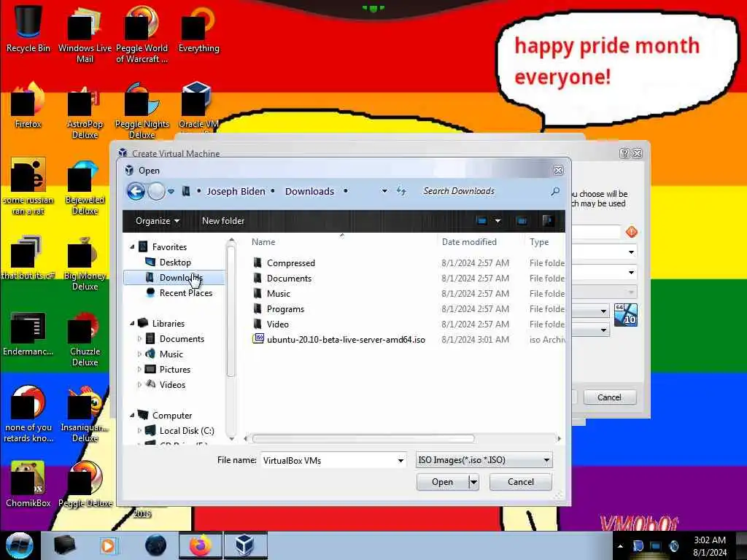747x560 pixels.
Task: Cancel the Open dialog
Action: pos(521,482)
